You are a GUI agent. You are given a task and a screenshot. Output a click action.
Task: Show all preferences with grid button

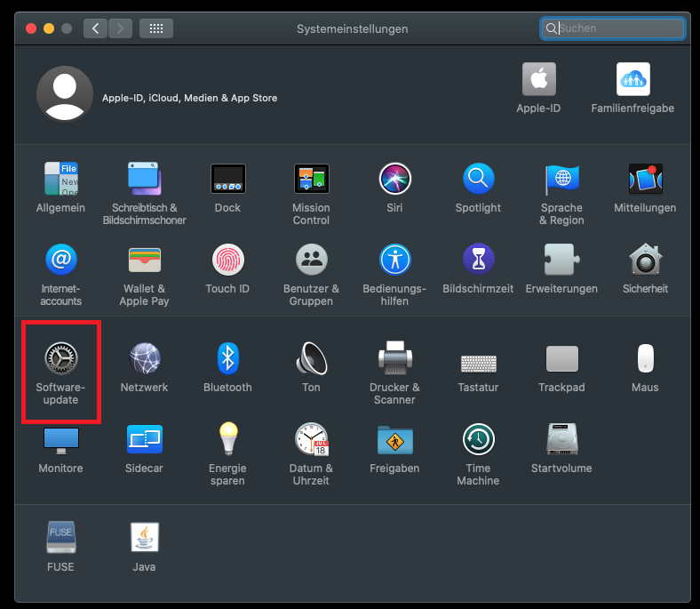coord(155,28)
